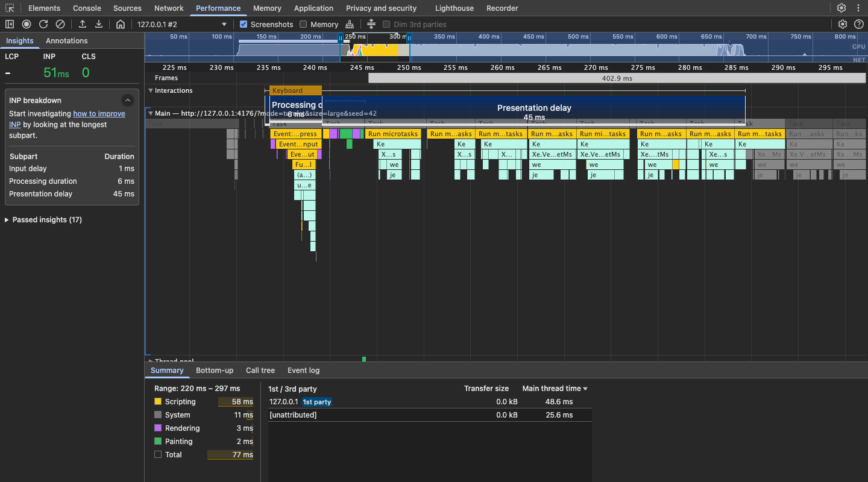
Task: Start recording a performance profile
Action: pos(27,24)
